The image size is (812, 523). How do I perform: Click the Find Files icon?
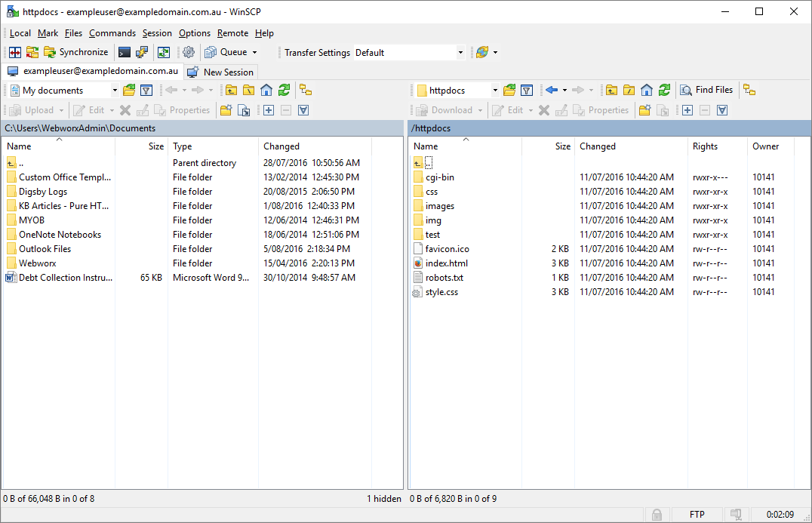[x=707, y=89]
